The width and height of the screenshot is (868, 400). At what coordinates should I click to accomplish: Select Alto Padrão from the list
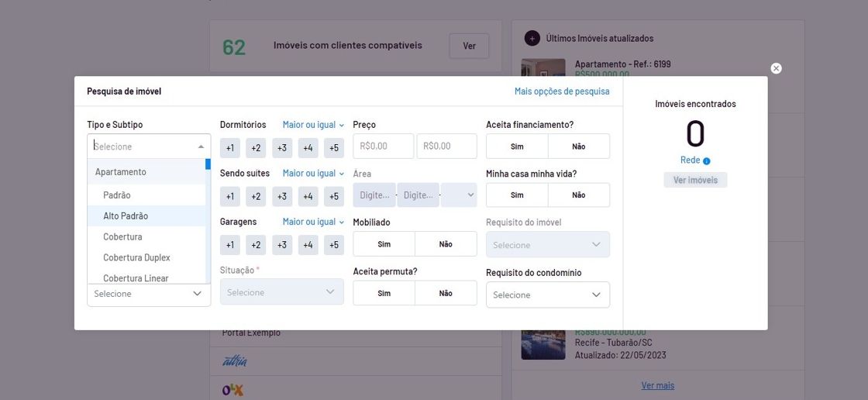(126, 216)
